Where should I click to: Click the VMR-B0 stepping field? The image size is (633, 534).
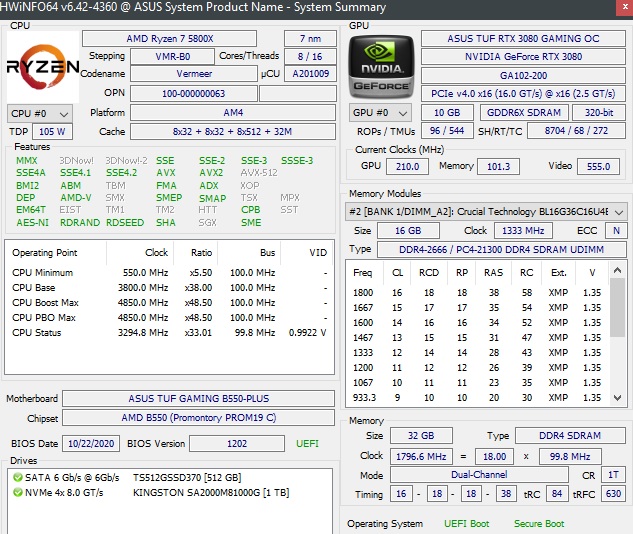pyautogui.click(x=172, y=57)
